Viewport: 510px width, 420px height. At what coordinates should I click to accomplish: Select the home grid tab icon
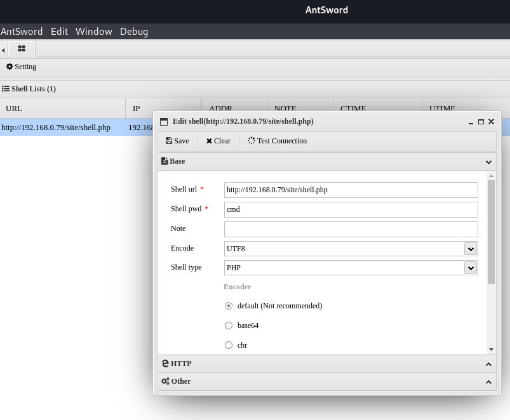point(22,49)
